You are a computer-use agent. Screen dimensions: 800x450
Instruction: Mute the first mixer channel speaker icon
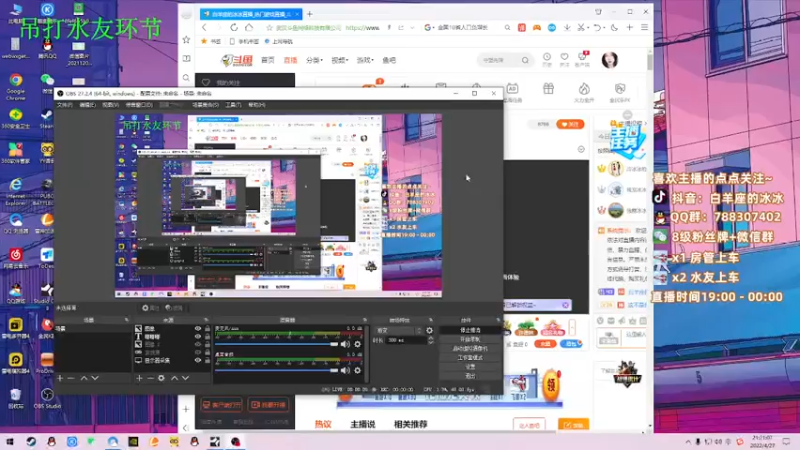345,344
